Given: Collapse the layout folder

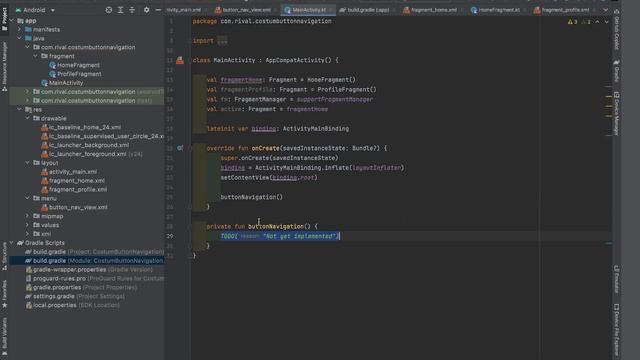Looking at the screenshot, I should point(27,163).
